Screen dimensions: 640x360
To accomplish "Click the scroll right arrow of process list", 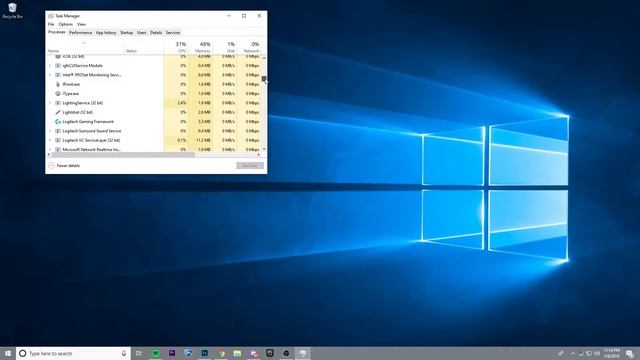I will click(x=259, y=155).
